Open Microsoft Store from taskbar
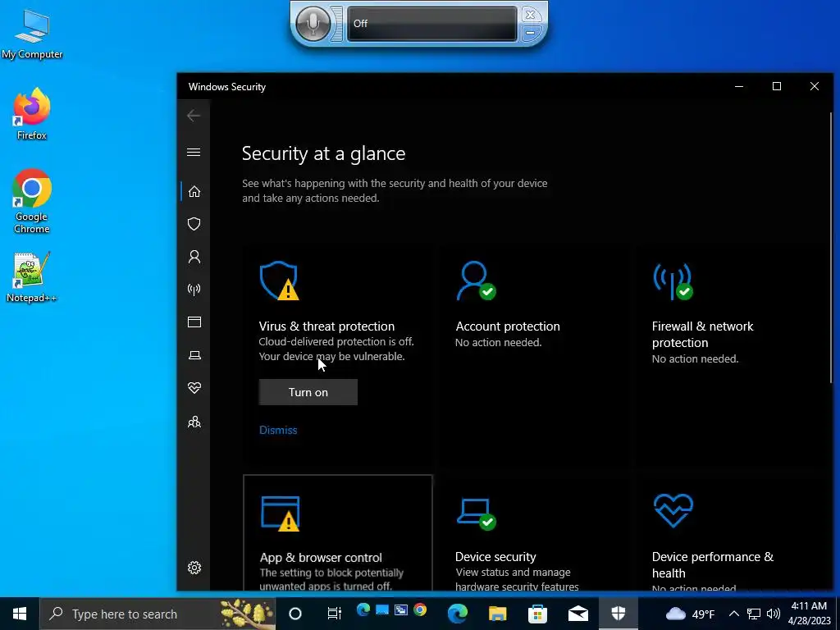The height and width of the screenshot is (630, 840). (538, 614)
